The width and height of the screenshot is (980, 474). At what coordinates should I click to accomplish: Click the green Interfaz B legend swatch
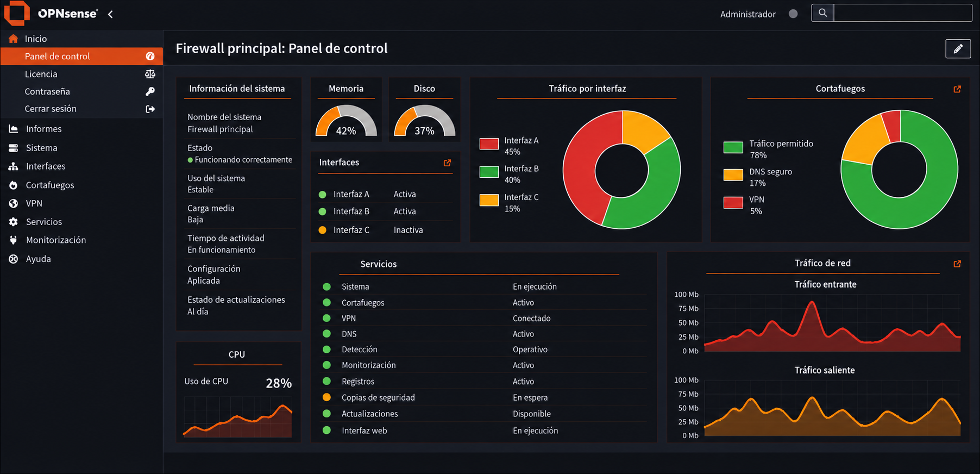pos(489,172)
